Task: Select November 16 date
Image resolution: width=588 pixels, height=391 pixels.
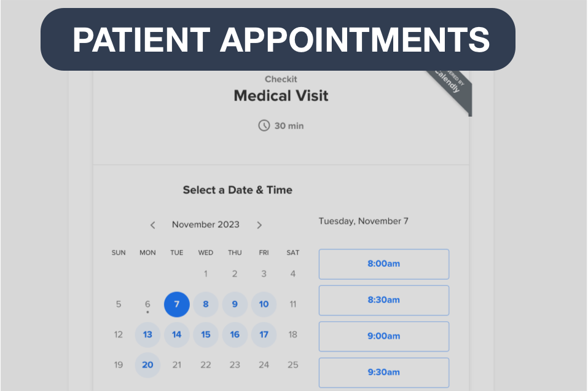Action: pos(235,335)
